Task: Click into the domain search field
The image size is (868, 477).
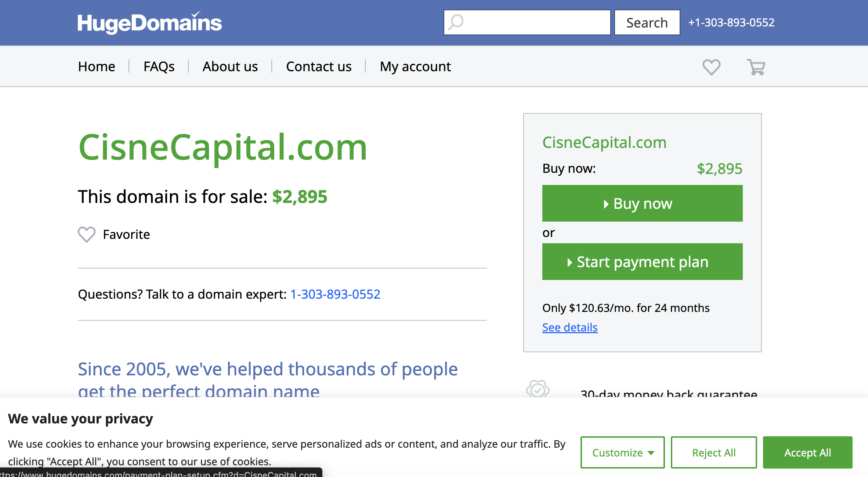Action: pos(527,22)
